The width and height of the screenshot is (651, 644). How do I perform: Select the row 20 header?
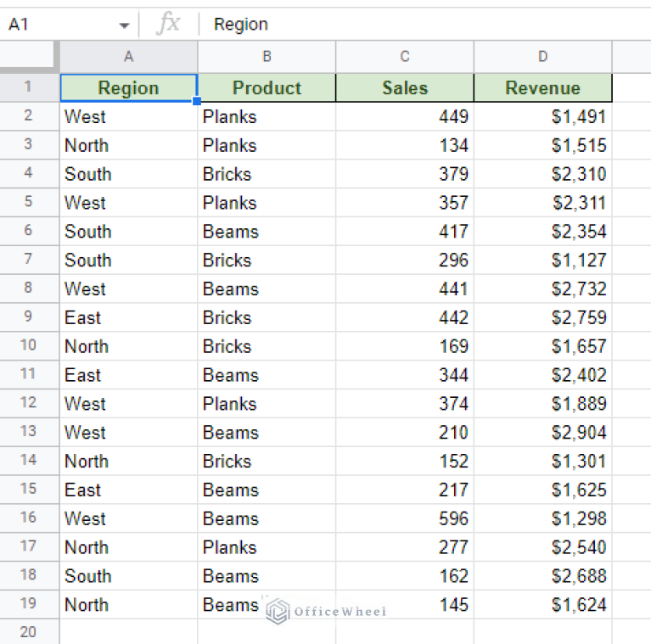coord(29,632)
